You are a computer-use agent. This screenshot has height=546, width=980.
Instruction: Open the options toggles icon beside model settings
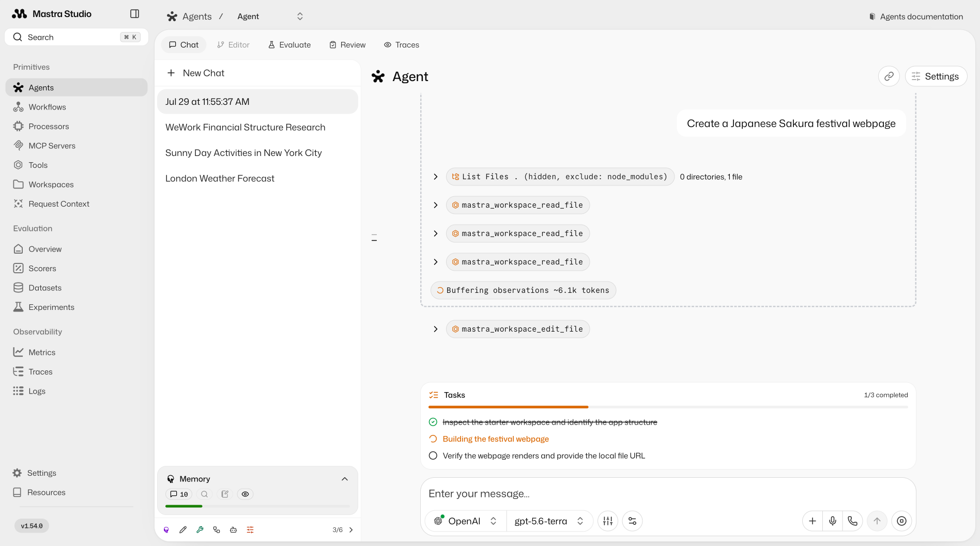click(x=632, y=521)
